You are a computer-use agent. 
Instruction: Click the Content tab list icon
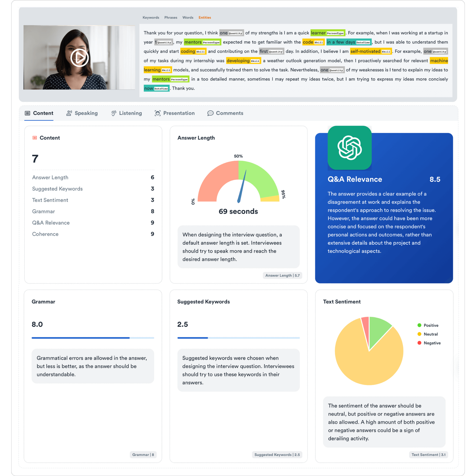tap(27, 113)
